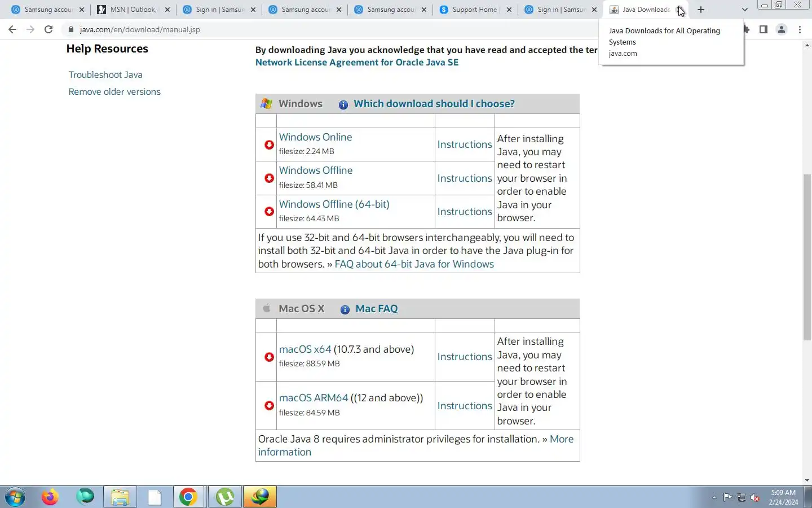Show hidden system tray icons
The height and width of the screenshot is (508, 812).
tap(714, 497)
